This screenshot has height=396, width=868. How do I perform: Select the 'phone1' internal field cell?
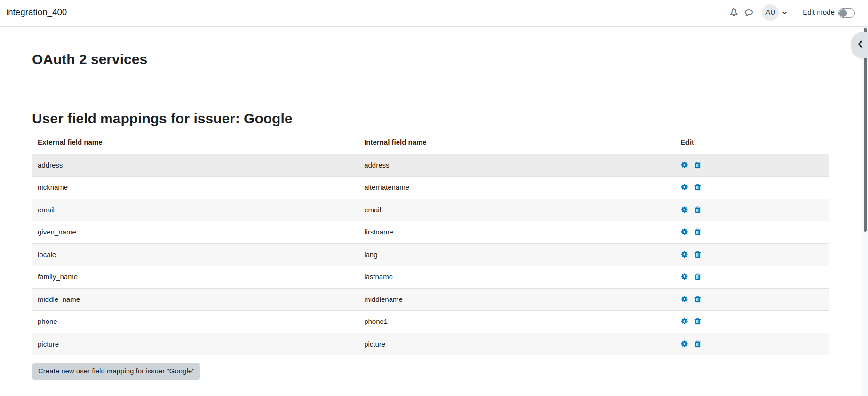click(x=517, y=322)
